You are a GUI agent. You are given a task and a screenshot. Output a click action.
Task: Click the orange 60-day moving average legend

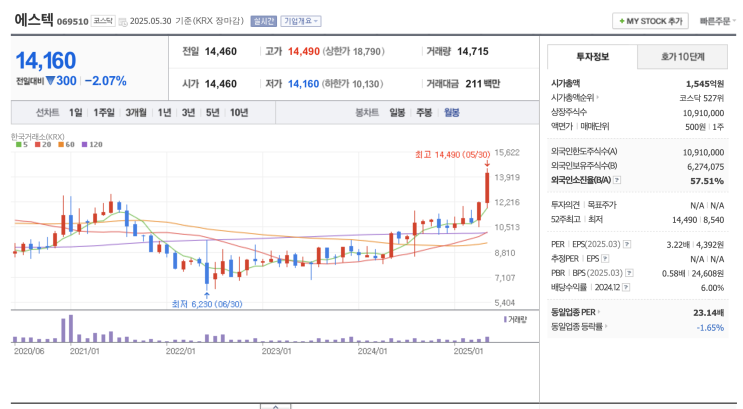(66, 145)
